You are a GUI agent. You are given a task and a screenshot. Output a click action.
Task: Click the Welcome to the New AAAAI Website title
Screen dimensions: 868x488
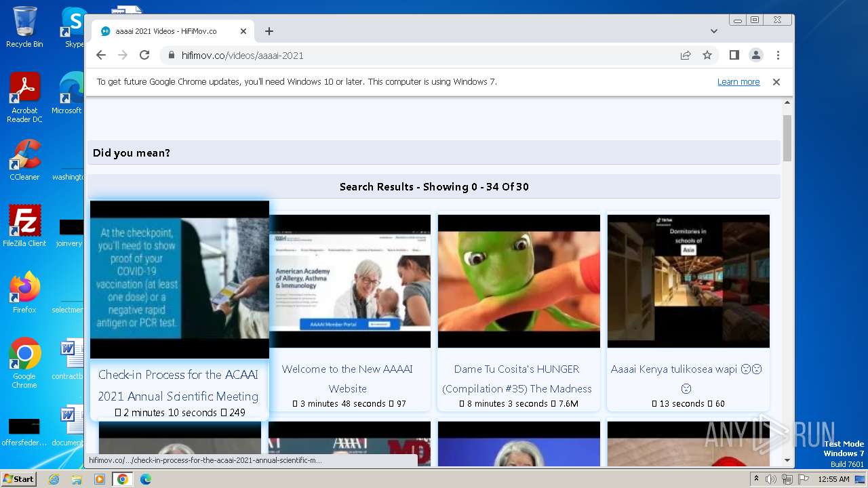coord(347,379)
